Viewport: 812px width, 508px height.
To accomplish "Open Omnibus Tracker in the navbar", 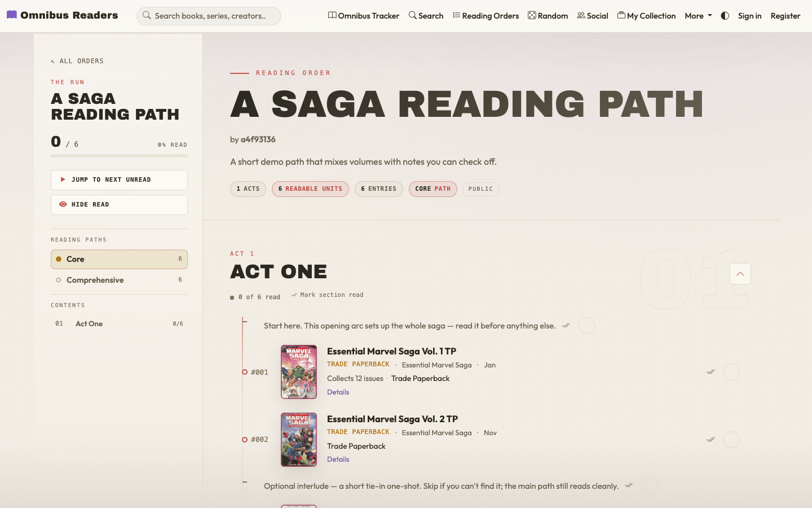I will tap(364, 16).
